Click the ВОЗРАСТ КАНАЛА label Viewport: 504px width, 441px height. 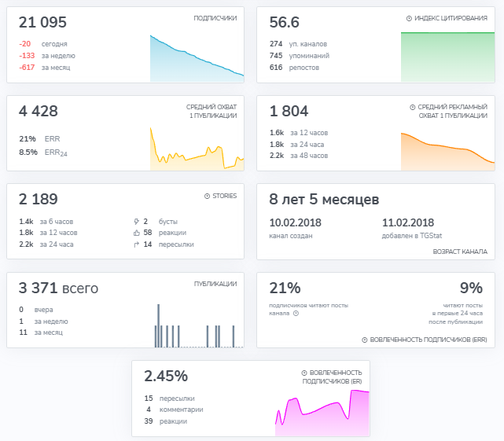[460, 252]
